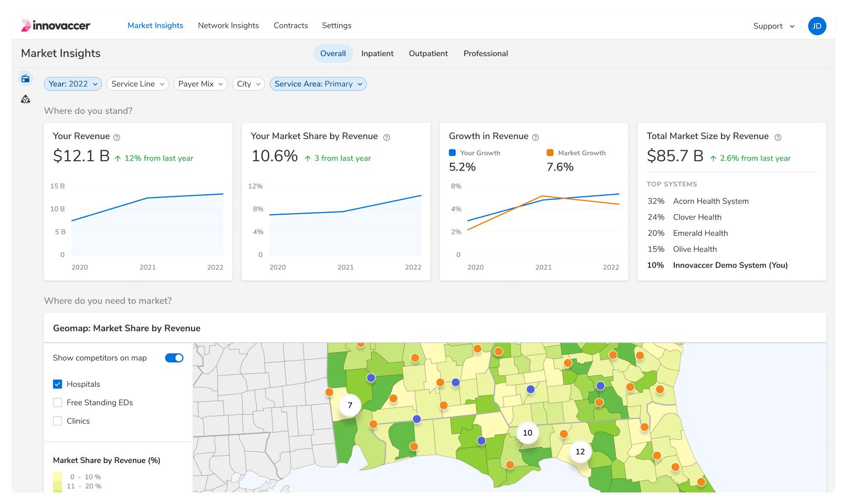Screen dimensions: 847x504
Task: Click the map cluster marker labeled 10
Action: click(528, 433)
